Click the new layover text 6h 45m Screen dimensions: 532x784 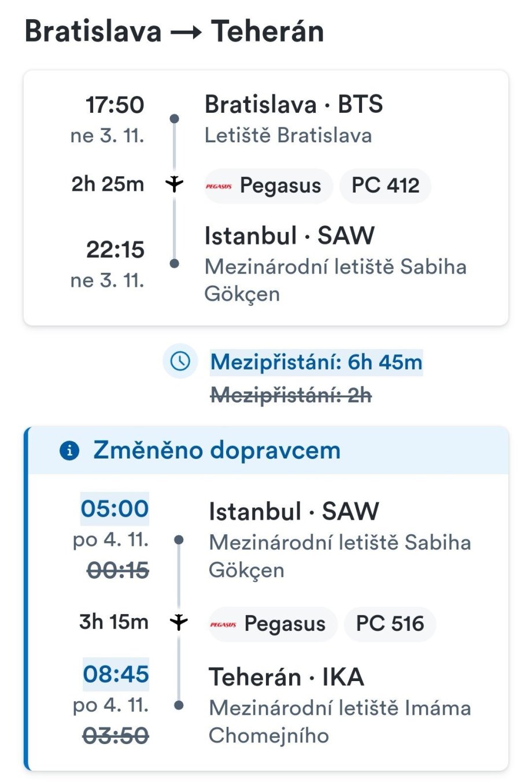(x=316, y=363)
